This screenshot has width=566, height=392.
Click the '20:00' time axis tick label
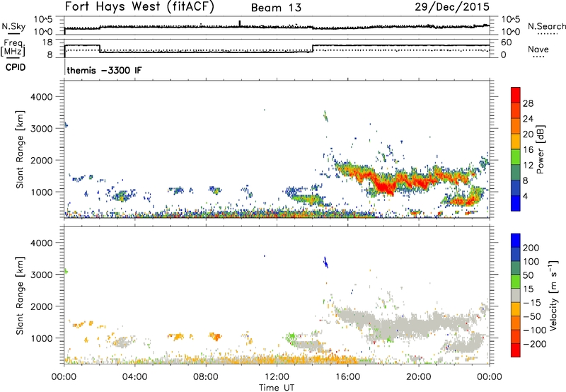418,377
